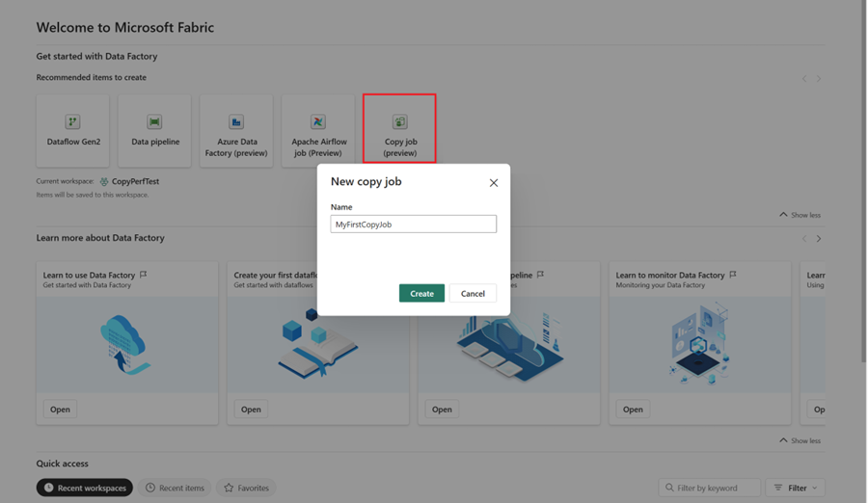868x503 pixels.
Task: Choose Apache Airflow job (Preview) item
Action: (317, 131)
